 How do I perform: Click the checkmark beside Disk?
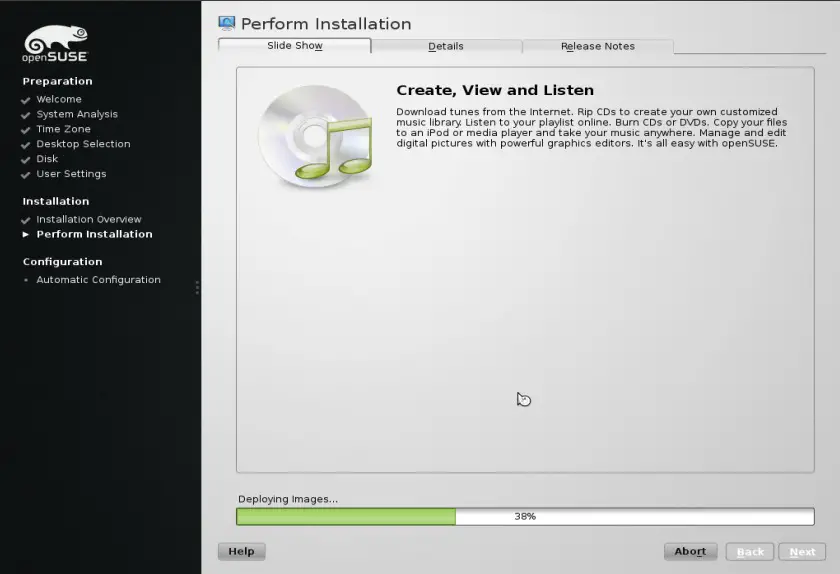pyautogui.click(x=25, y=160)
